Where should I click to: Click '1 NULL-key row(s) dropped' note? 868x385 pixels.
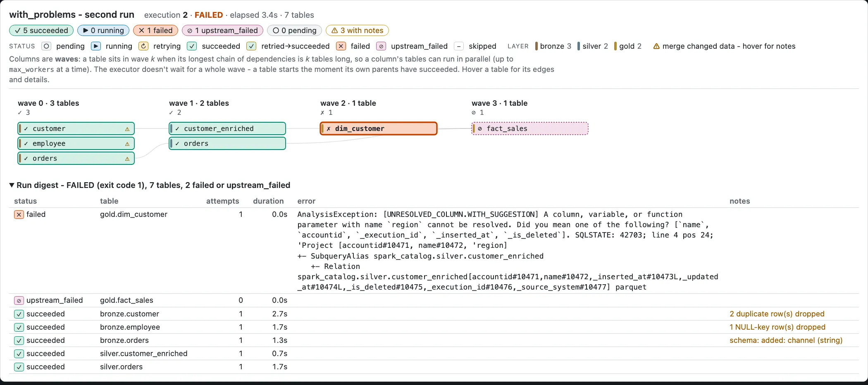pos(777,327)
